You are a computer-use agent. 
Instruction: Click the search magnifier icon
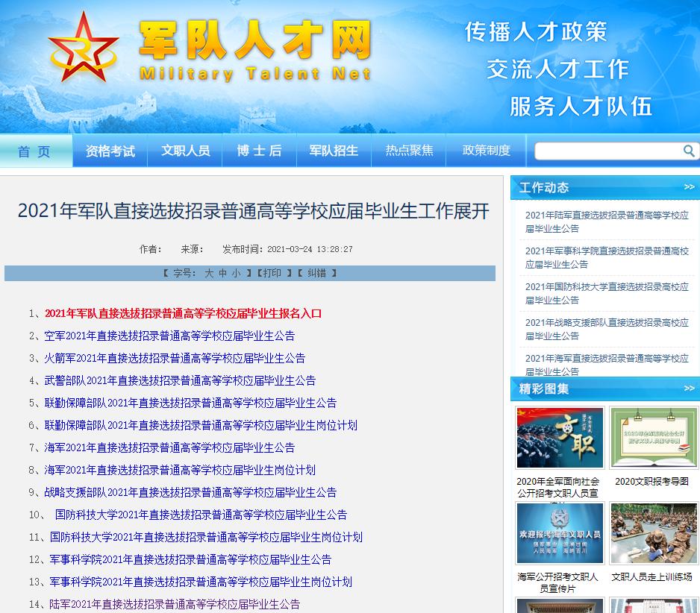tap(689, 151)
